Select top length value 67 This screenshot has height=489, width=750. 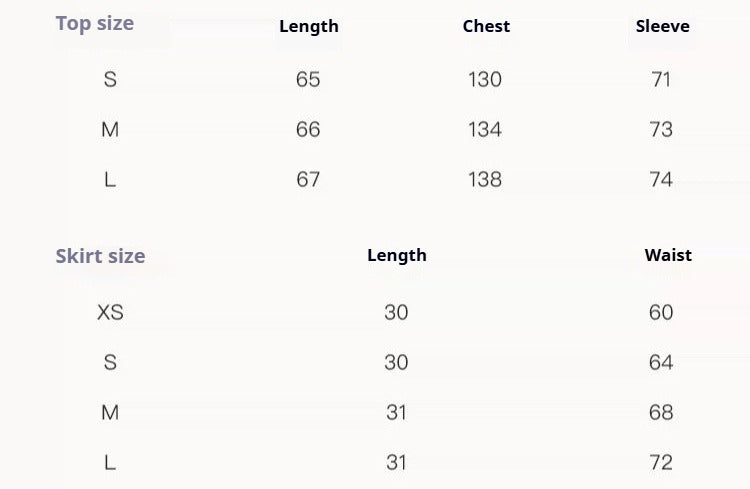(308, 180)
